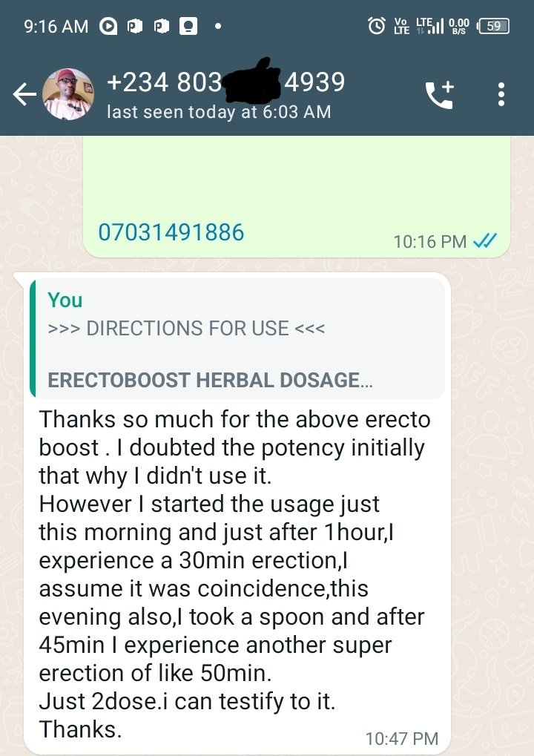Tap the 10:16 PM timestamp
Viewport: 534px width, 756px height.
[430, 241]
